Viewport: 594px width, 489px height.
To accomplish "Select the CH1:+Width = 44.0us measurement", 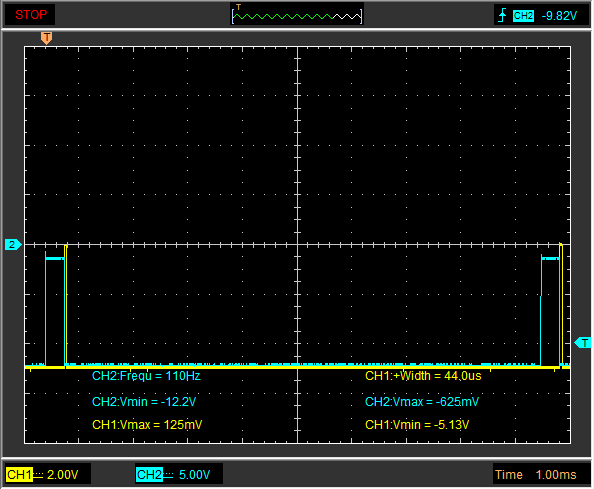I will click(x=423, y=376).
